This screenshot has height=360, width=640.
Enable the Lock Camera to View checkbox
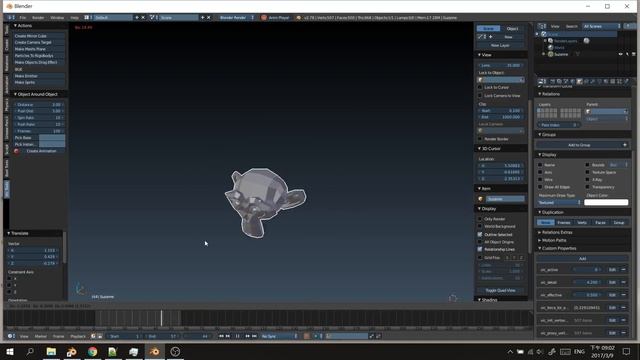480,96
